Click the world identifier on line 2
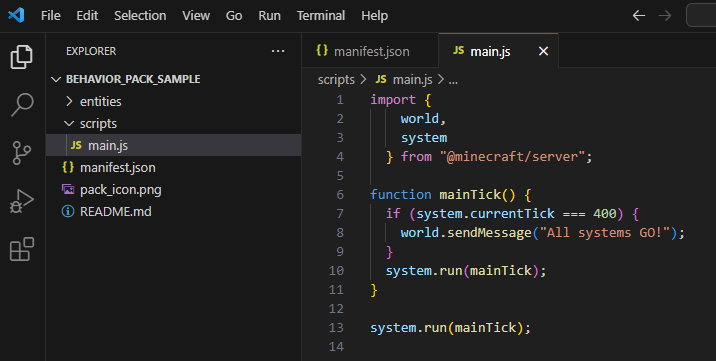The image size is (716, 361). (x=420, y=119)
